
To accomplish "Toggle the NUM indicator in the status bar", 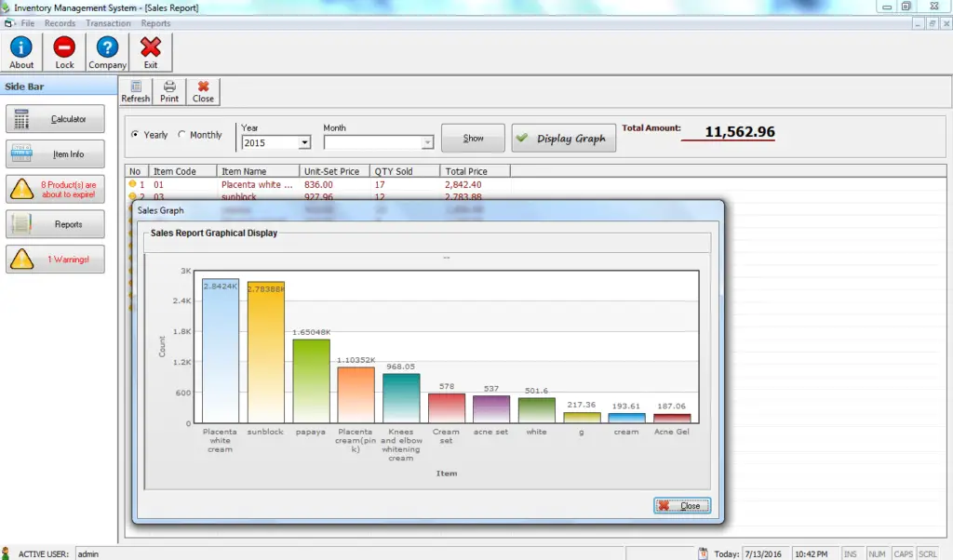I will tap(877, 553).
